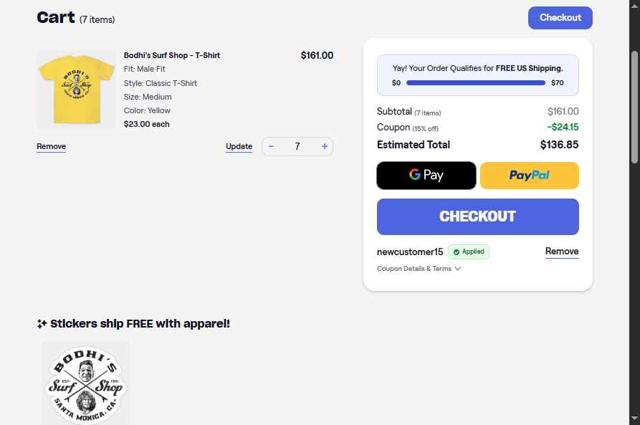
Task: Remove the newcustomer15 coupon
Action: 561,252
